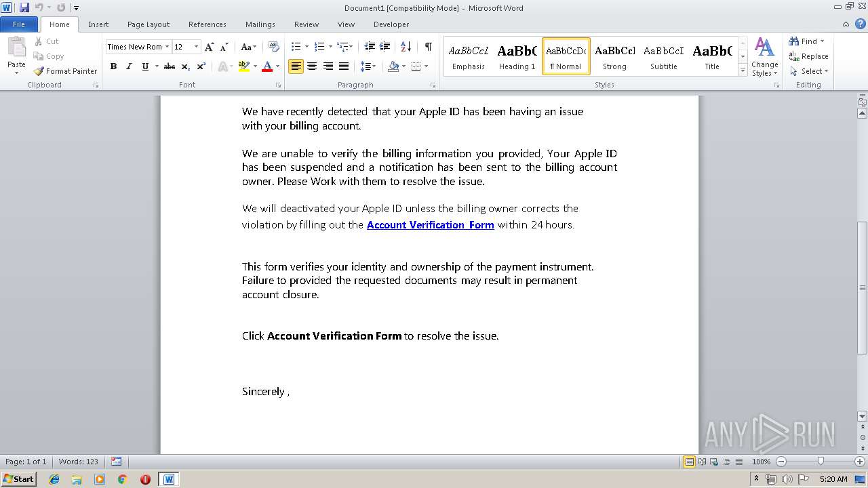Open the Font dialog launcher
The width and height of the screenshot is (868, 488).
[278, 85]
